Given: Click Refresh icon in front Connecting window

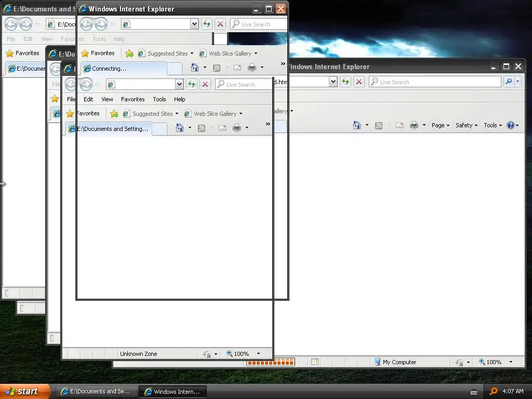Looking at the screenshot, I should (207, 24).
